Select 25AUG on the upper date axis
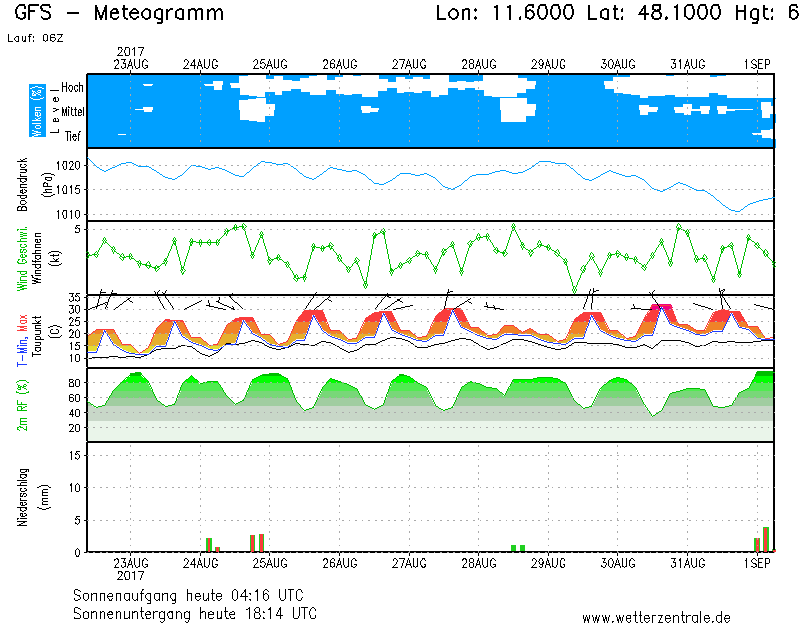Screen dimensions: 800x625 [270, 65]
